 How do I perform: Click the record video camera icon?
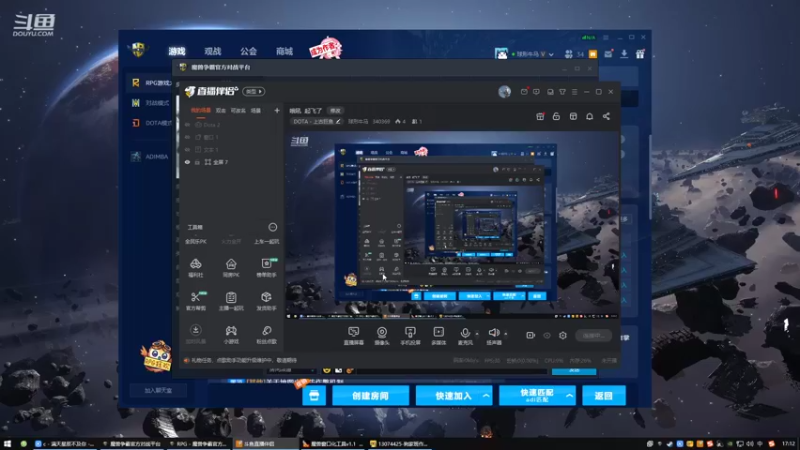tap(531, 335)
